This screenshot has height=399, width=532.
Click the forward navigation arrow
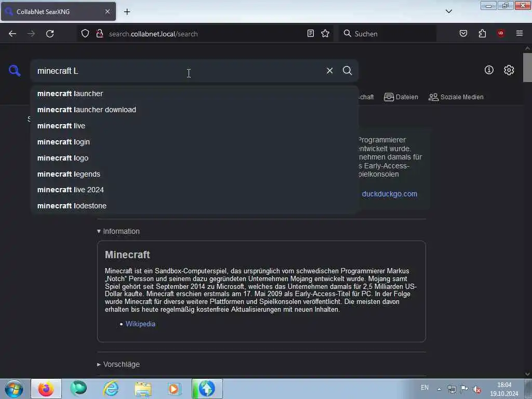[31, 34]
